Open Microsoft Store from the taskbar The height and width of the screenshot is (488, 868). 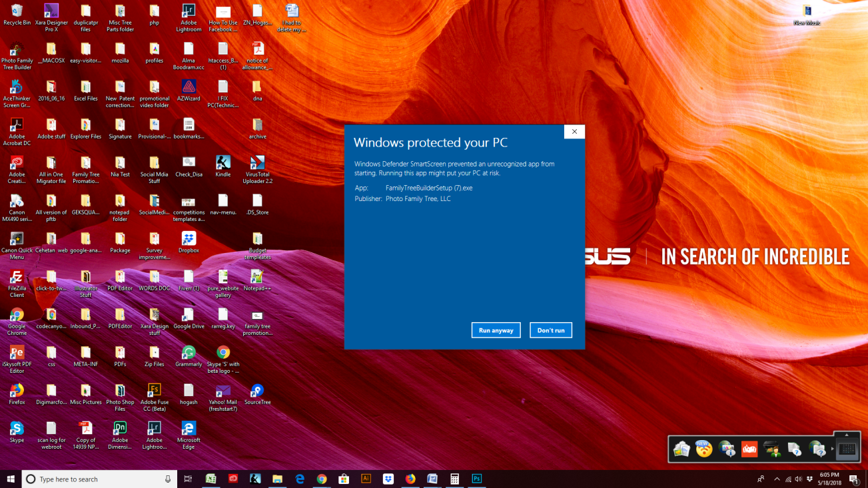(x=344, y=479)
